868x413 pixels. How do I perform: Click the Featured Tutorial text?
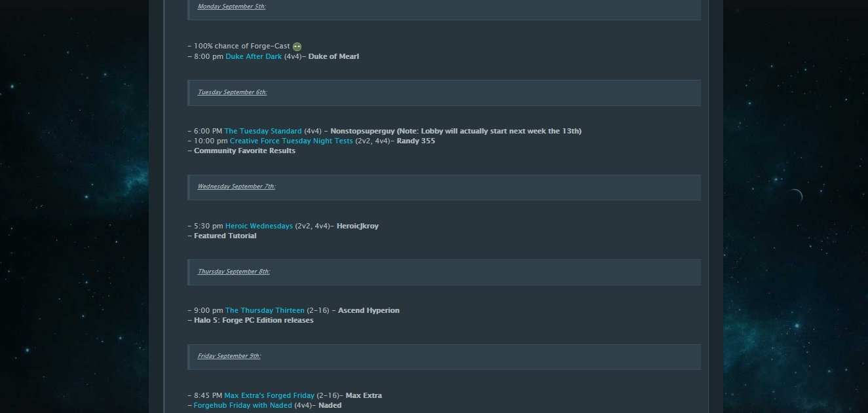pyautogui.click(x=225, y=236)
